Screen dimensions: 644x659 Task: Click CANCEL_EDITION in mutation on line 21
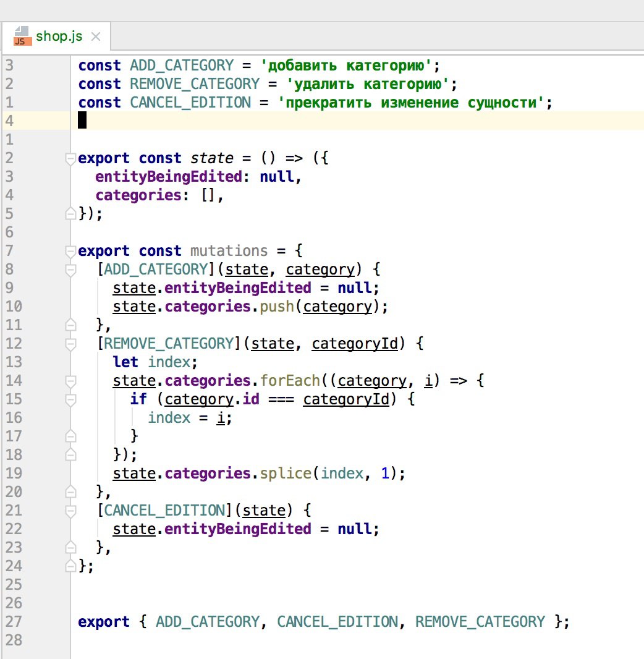[x=164, y=511]
